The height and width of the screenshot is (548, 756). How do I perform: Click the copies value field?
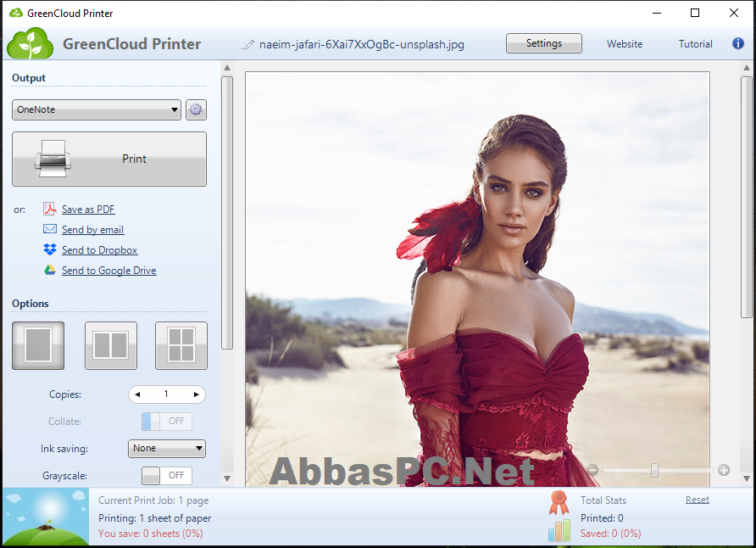click(x=166, y=394)
